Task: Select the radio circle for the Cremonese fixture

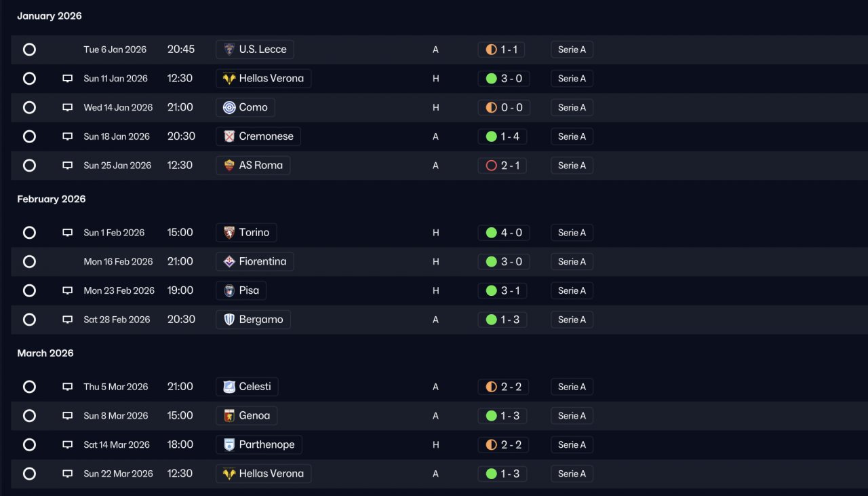Action: click(x=29, y=136)
